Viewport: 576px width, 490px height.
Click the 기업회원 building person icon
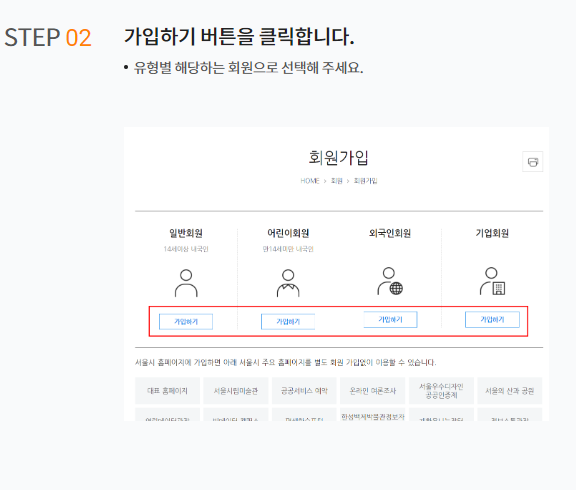(492, 281)
